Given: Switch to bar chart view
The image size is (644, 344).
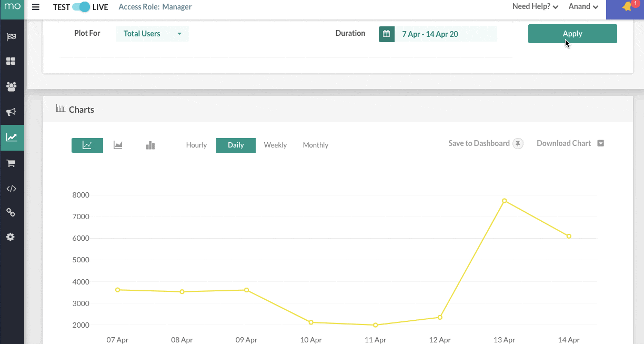Looking at the screenshot, I should click(150, 145).
